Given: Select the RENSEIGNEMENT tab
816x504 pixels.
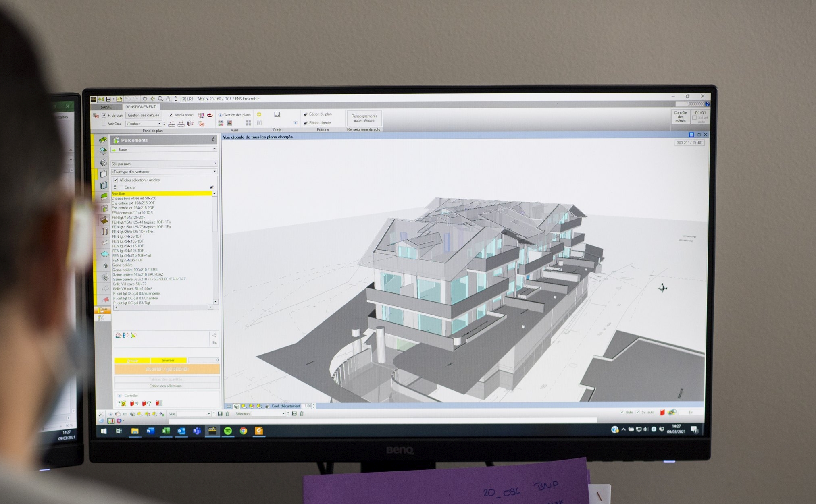Looking at the screenshot, I should point(140,107).
